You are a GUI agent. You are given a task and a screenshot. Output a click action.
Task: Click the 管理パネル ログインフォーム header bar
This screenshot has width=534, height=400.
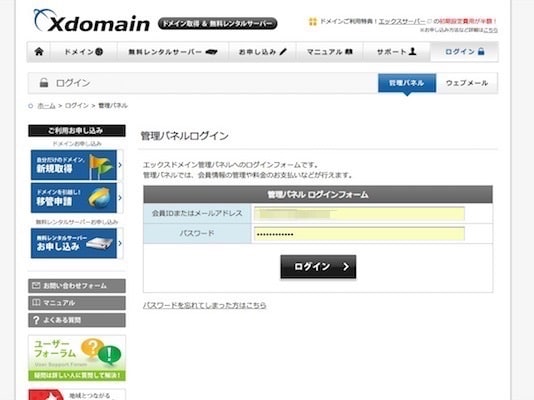click(318, 194)
